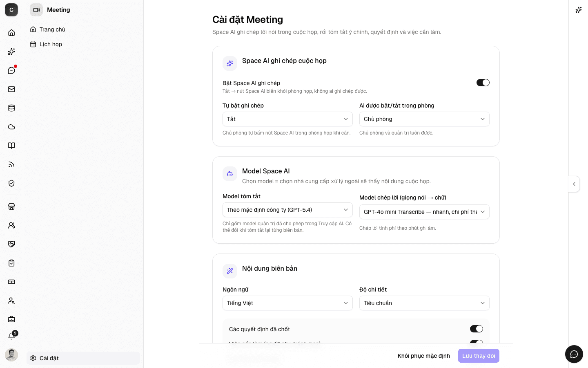
Task: Open the Độ chi tiết dropdown
Action: [424, 303]
